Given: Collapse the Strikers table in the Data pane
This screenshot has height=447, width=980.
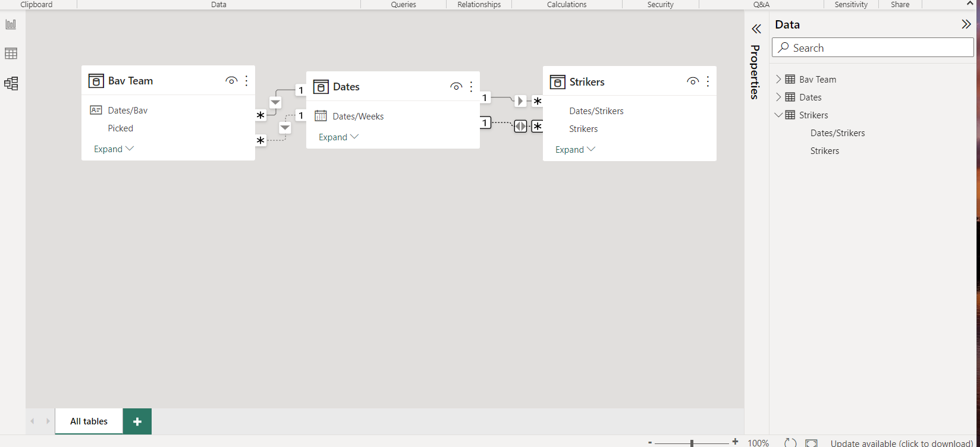Looking at the screenshot, I should click(x=778, y=115).
